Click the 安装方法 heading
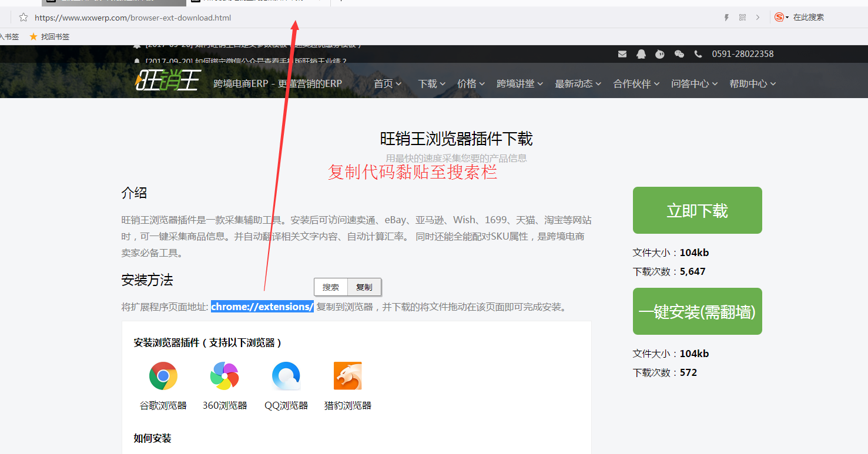Viewport: 868px width, 454px height. click(148, 280)
